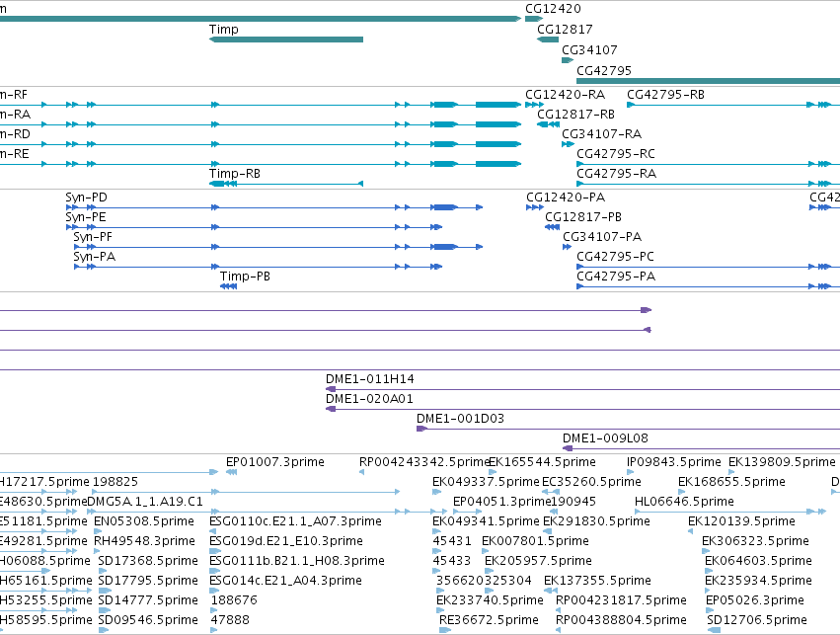This screenshot has width=840, height=635.
Task: Click the DMG5A.1_1.A19.C1 alignment label
Action: (x=145, y=502)
